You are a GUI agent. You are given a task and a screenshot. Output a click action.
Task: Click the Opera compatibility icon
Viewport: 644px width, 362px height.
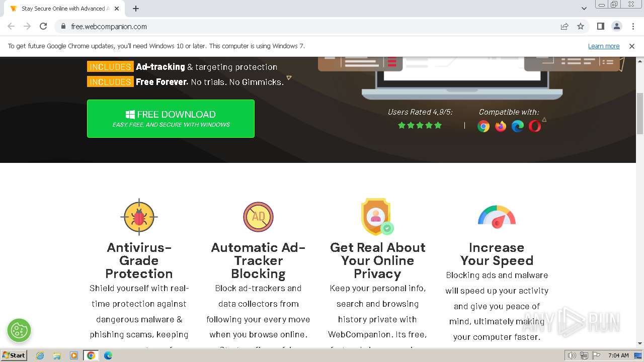(535, 126)
